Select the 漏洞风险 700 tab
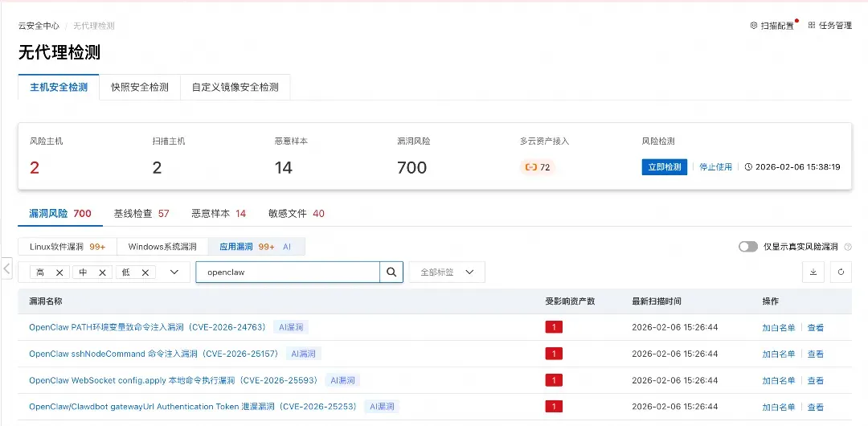Image resolution: width=868 pixels, height=426 pixels. [60, 213]
